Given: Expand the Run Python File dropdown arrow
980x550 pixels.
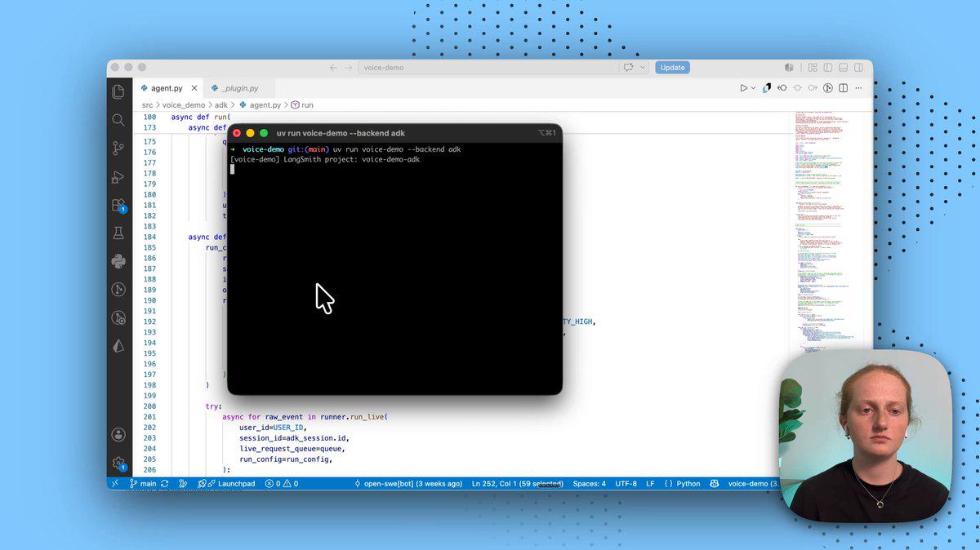Looking at the screenshot, I should 753,88.
